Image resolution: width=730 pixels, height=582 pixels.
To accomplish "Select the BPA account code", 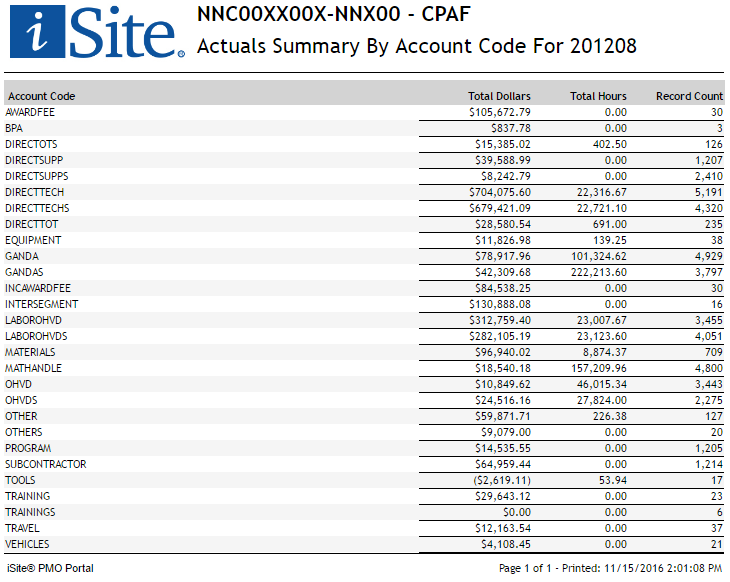I will tap(14, 129).
